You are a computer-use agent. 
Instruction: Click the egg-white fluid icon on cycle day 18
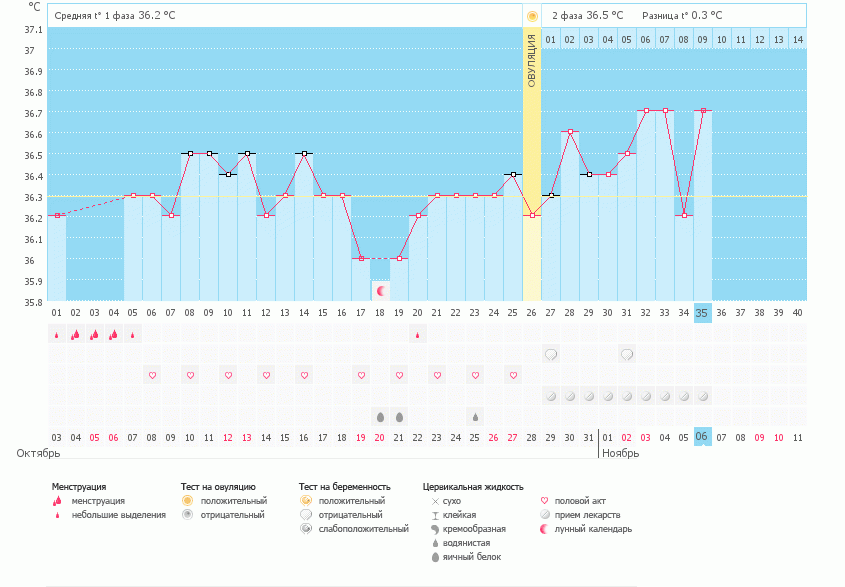(380, 416)
